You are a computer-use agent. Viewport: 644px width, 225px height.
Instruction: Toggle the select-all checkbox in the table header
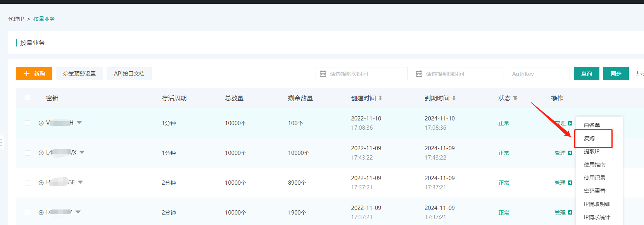tap(28, 98)
